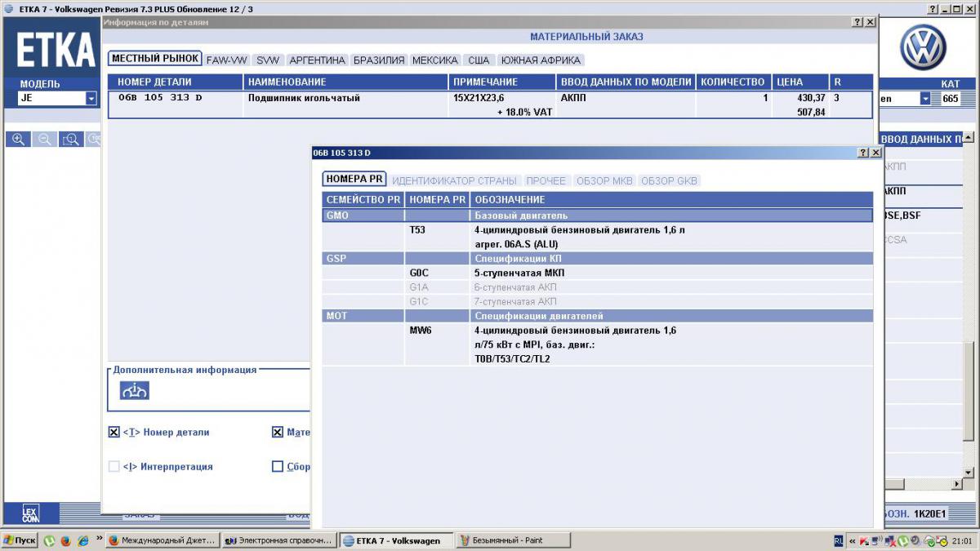980x551 pixels.
Task: Click НОМЕР ДЕТАЛИ column header
Action: 176,82
